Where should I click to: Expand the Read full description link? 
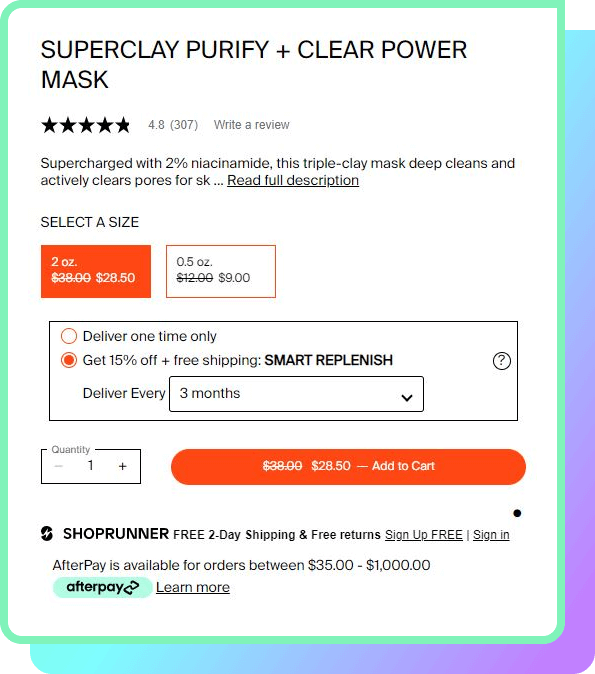293,181
